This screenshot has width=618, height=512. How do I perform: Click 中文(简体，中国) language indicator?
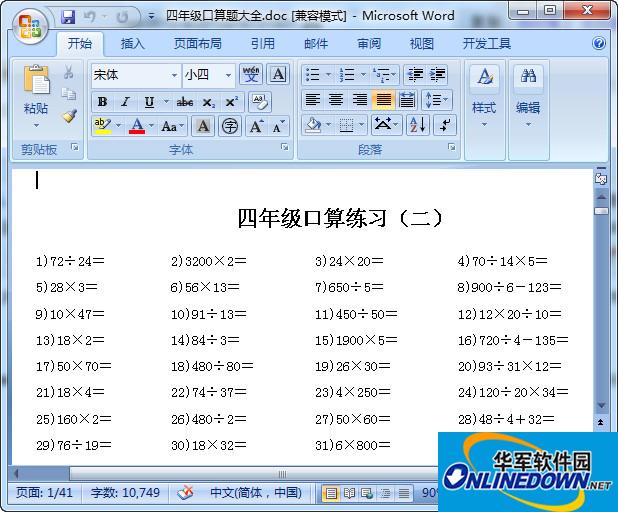point(255,493)
